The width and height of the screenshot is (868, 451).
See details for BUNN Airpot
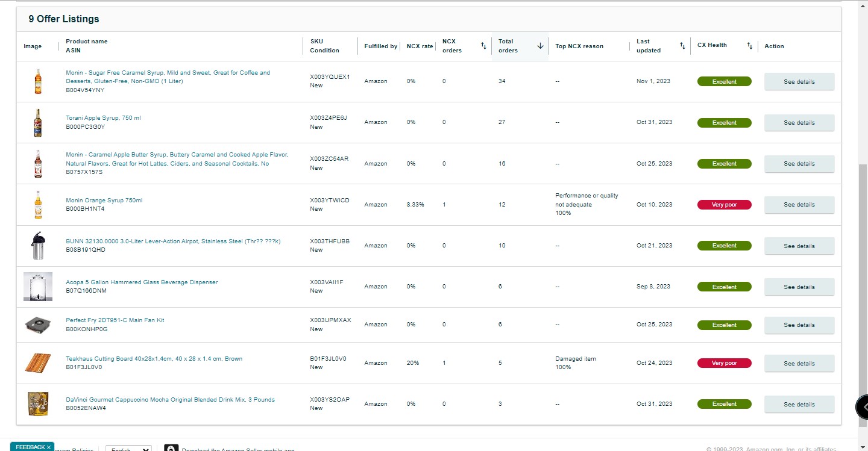[x=799, y=246]
